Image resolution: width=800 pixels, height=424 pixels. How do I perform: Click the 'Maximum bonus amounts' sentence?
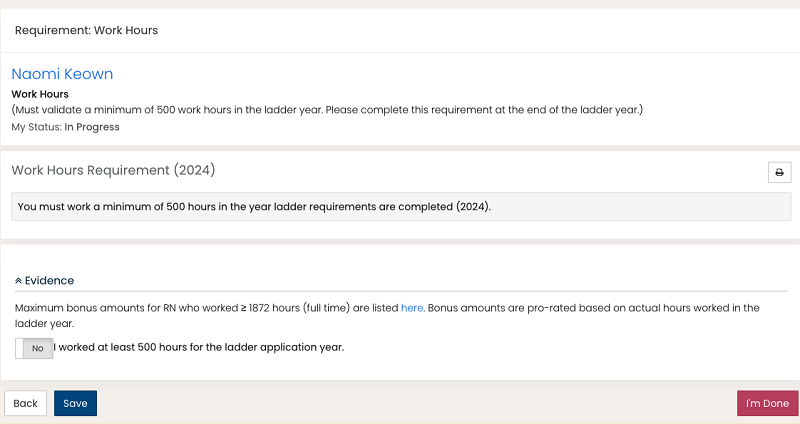[x=200, y=308]
